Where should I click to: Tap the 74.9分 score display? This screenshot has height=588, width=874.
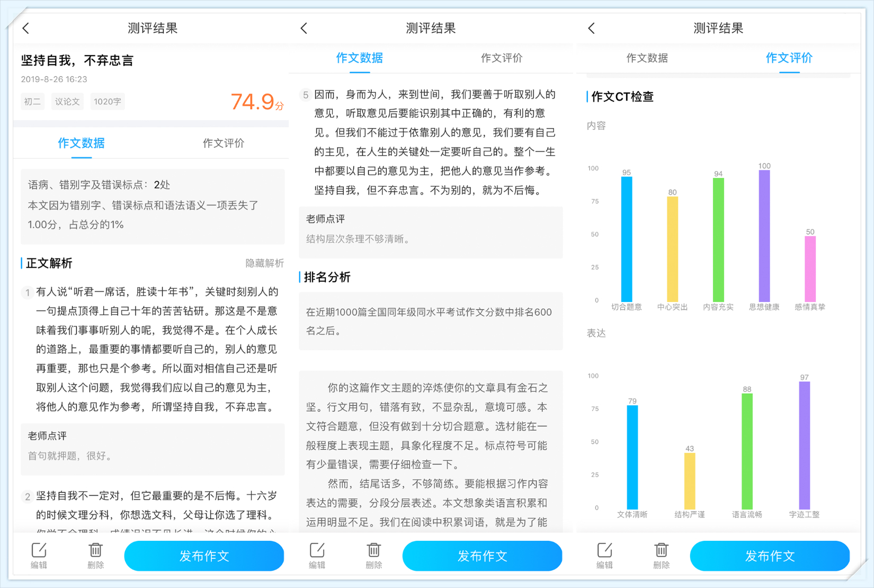pos(257,102)
